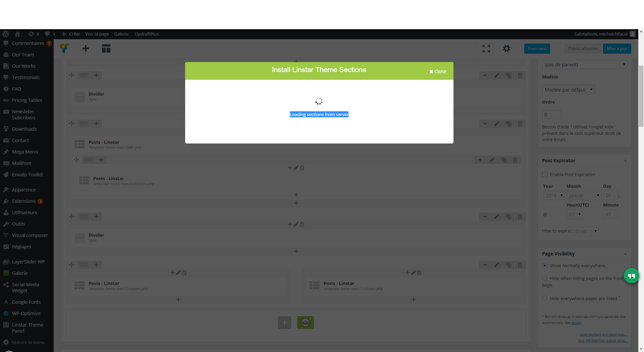Select Hide when listing pages on front page
The image size is (644, 352).
pyautogui.click(x=545, y=278)
